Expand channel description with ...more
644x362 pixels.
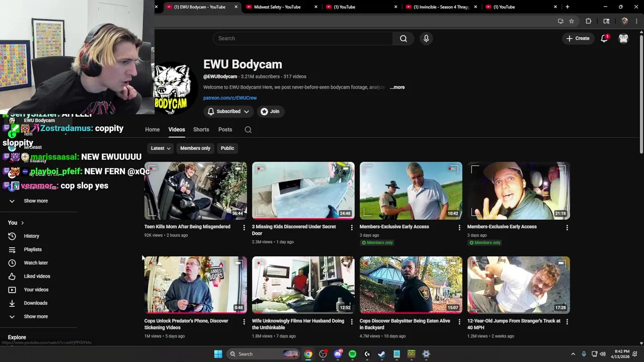[x=397, y=87]
